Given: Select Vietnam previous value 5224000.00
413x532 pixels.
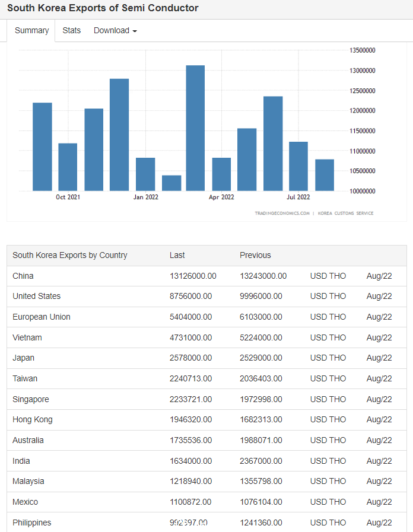Looking at the screenshot, I should (261, 337).
